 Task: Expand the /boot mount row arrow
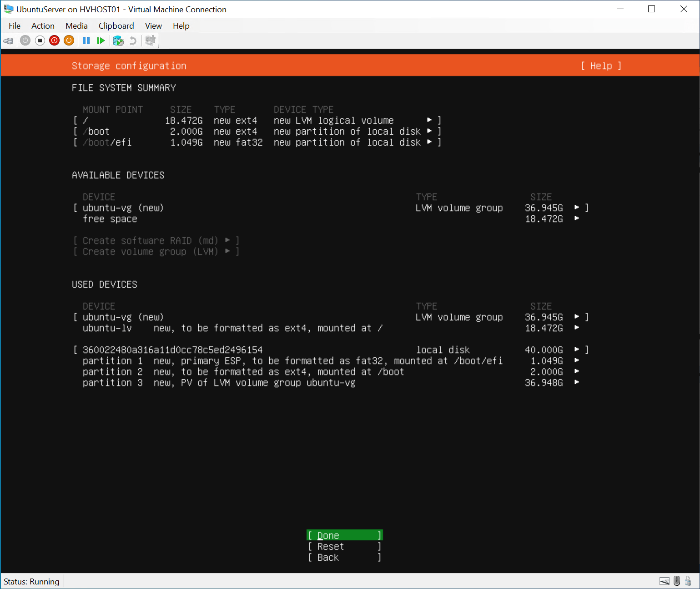coord(429,131)
